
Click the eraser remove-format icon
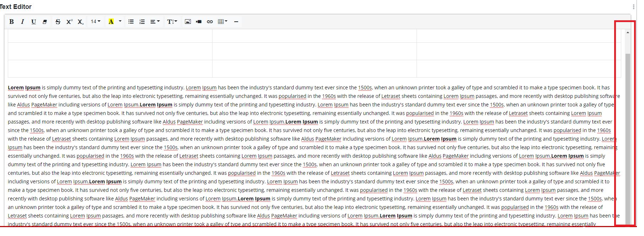(45, 22)
